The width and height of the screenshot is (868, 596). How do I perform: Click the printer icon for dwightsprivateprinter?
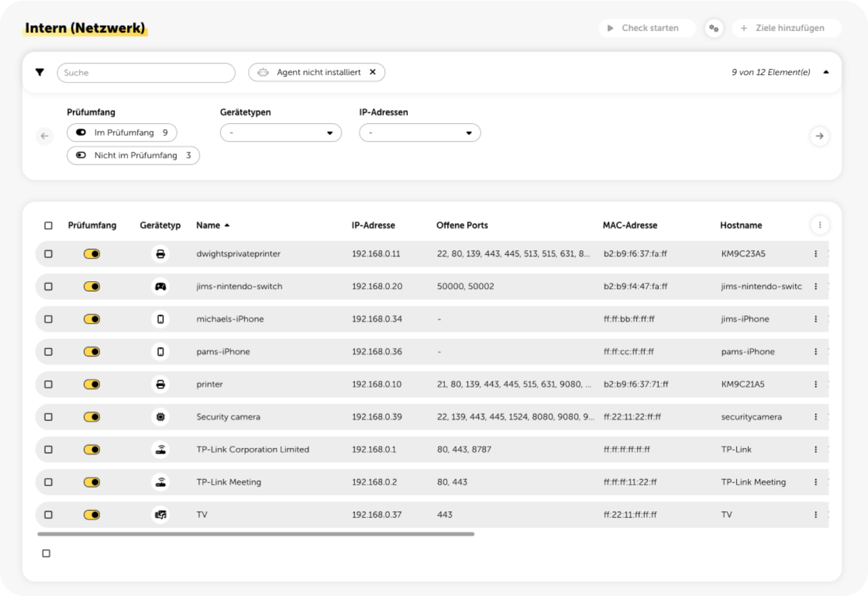160,254
